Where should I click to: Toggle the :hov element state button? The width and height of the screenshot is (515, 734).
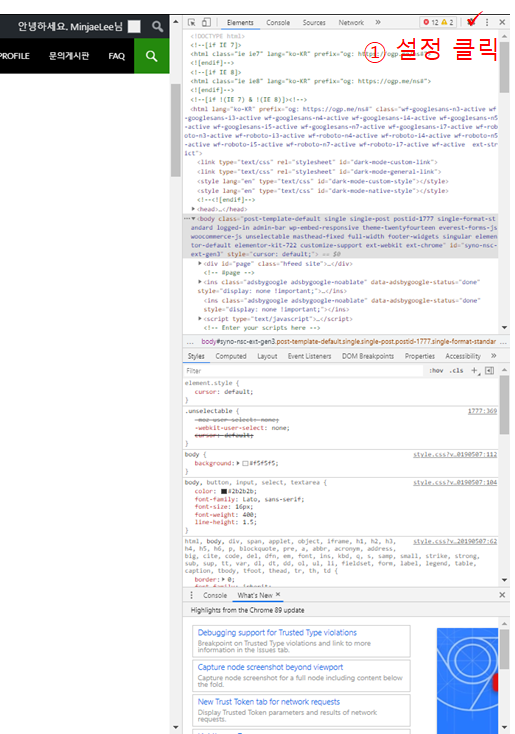click(436, 370)
